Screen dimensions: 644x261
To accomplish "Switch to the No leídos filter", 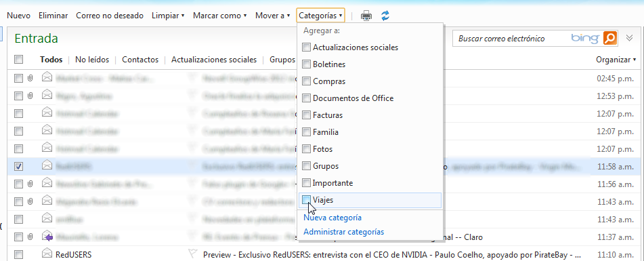I will pyautogui.click(x=92, y=60).
